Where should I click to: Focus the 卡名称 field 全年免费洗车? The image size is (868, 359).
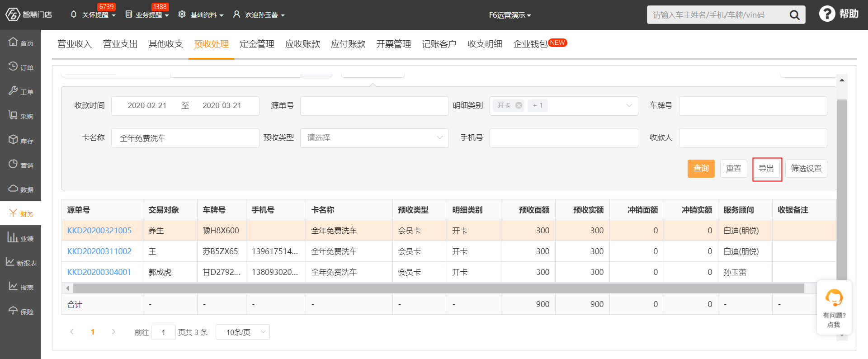tap(185, 138)
